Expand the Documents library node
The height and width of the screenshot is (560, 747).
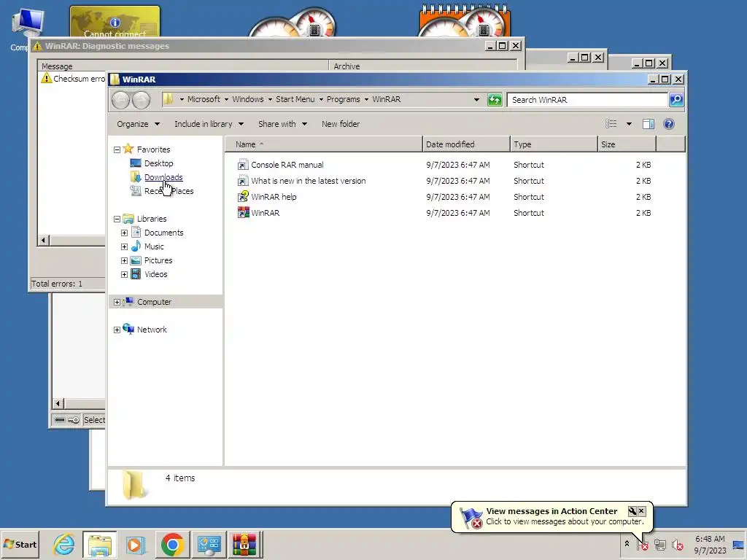pos(124,233)
